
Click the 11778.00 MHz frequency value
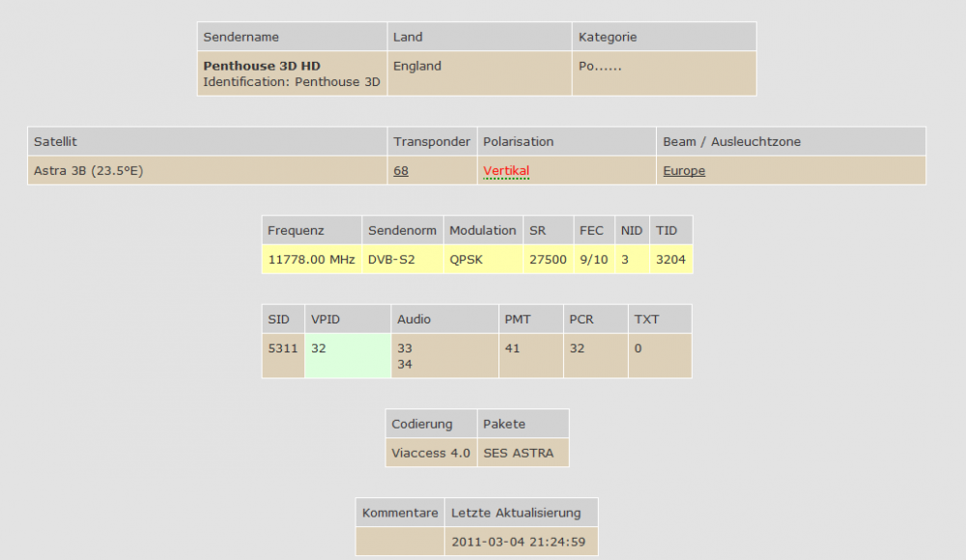(x=312, y=260)
